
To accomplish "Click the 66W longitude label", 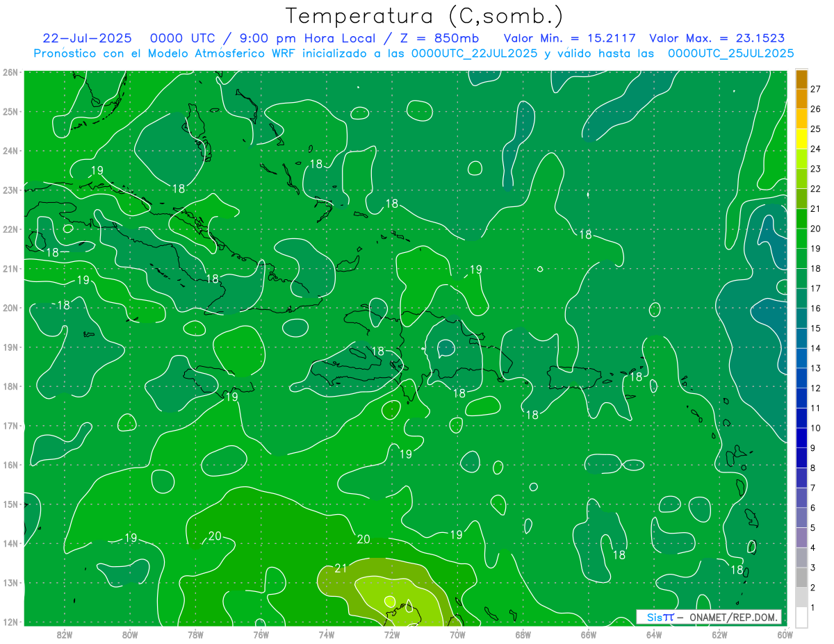I will [x=589, y=634].
